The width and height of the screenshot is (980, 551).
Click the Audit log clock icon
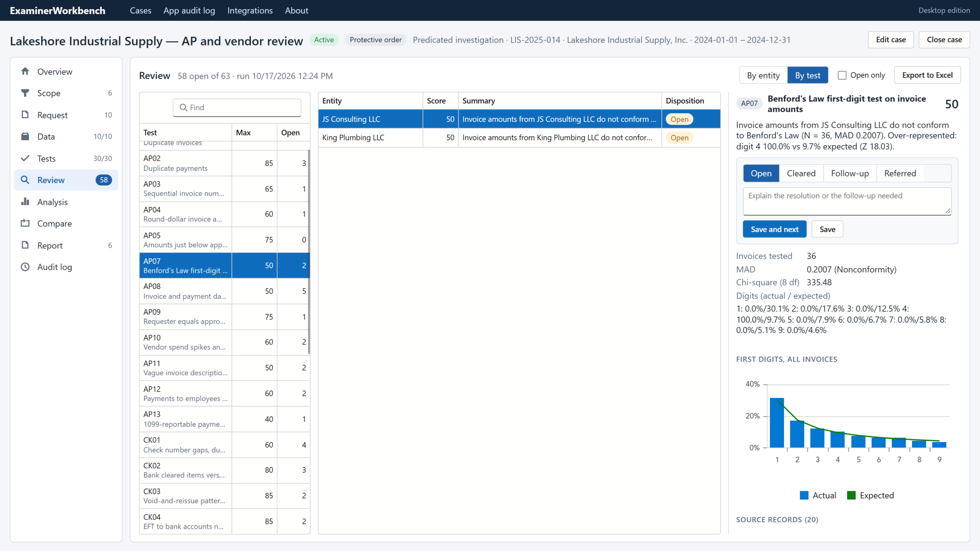[25, 267]
